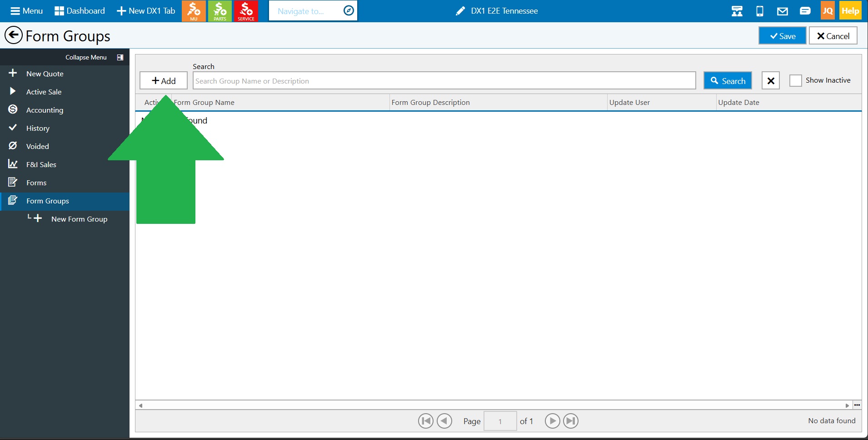Sort by Form Group Description column
The height and width of the screenshot is (440, 868).
tap(430, 103)
